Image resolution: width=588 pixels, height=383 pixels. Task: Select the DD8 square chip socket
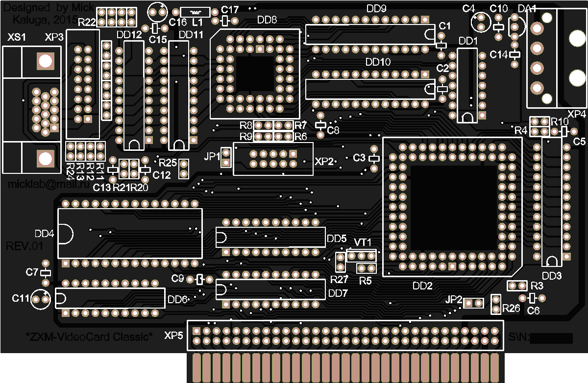(x=255, y=73)
